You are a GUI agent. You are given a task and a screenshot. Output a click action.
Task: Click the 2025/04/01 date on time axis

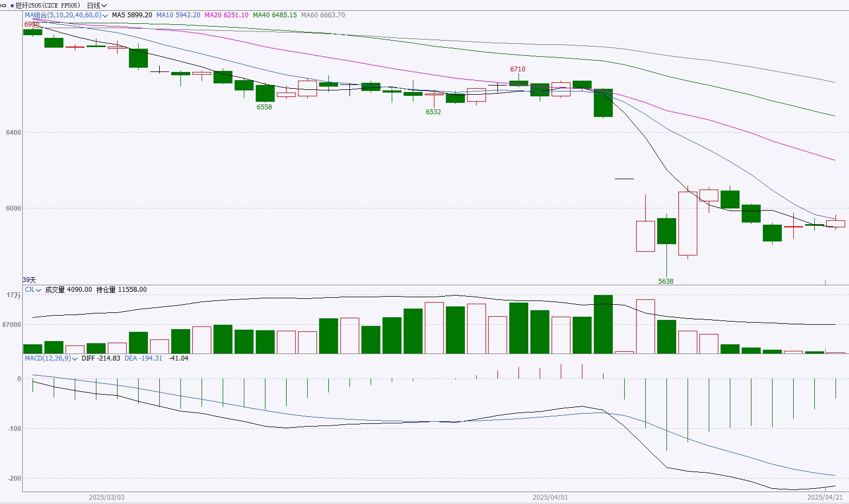(x=550, y=497)
